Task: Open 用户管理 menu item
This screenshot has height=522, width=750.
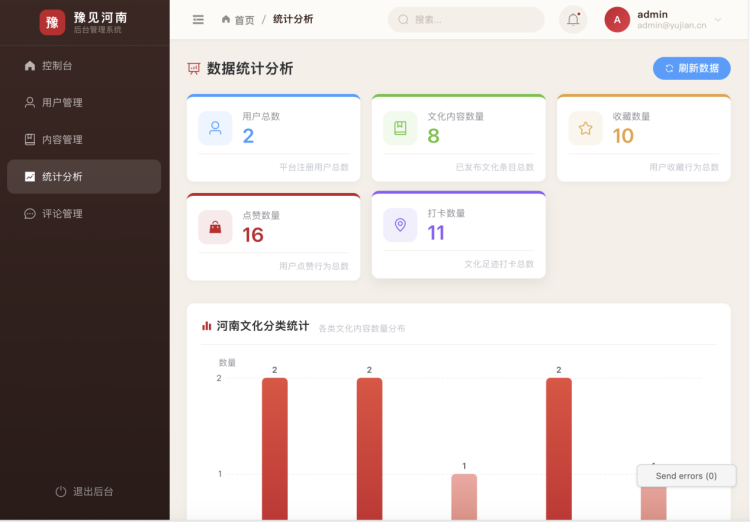Action: 84,102
